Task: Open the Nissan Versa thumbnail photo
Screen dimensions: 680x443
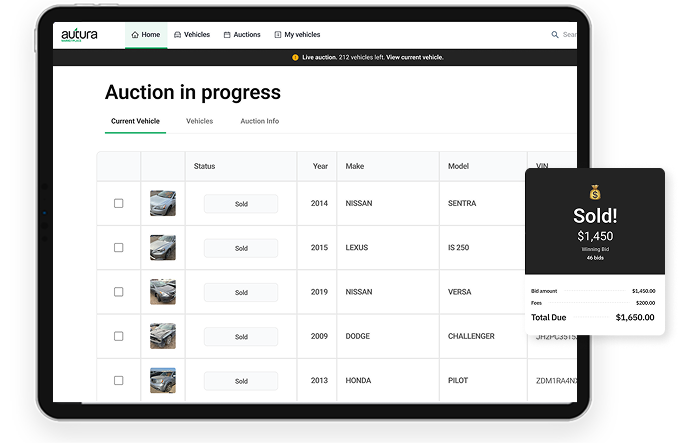Action: (163, 292)
